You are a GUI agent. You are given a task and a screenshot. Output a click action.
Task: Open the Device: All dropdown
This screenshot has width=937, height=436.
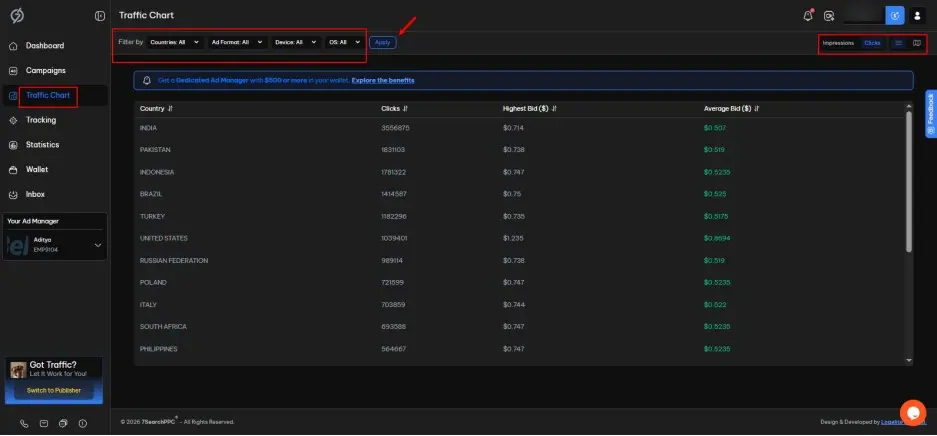click(x=296, y=42)
